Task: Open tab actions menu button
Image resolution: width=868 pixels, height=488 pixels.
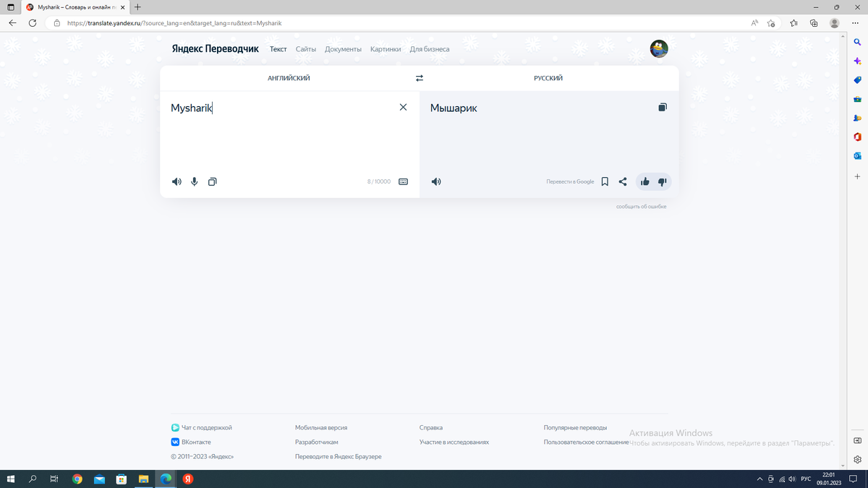Action: point(10,7)
